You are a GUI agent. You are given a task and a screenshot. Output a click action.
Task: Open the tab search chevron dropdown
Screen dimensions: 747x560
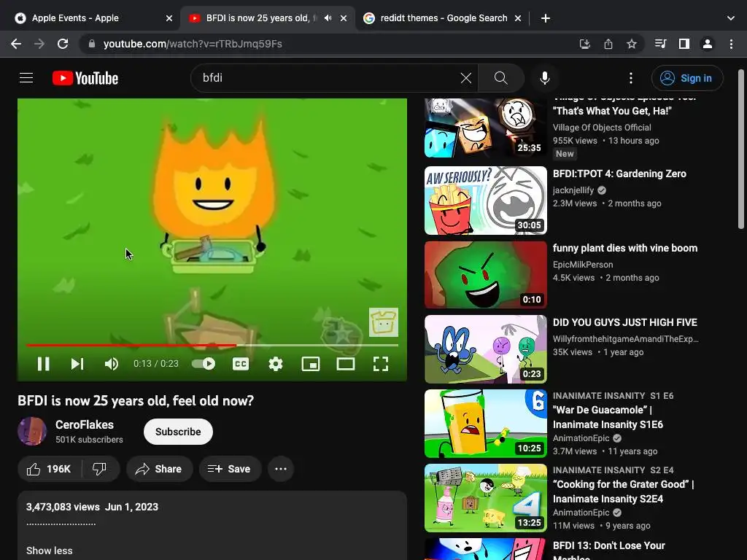731,18
